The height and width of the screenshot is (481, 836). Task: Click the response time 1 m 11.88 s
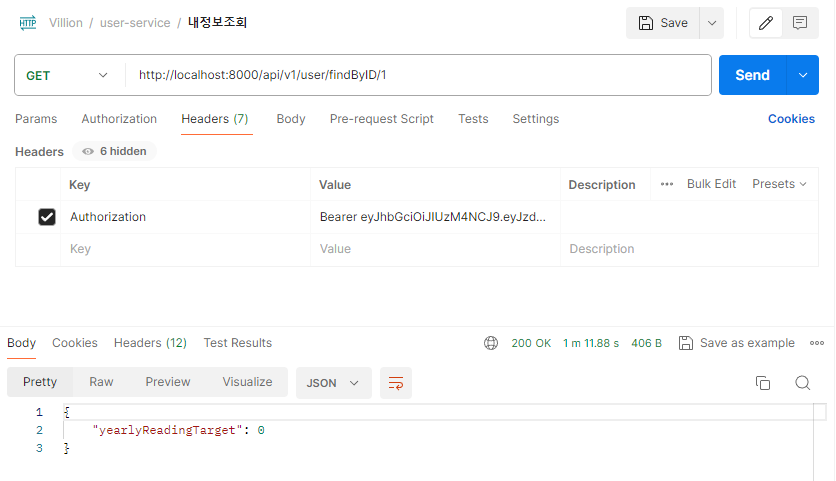pos(591,343)
